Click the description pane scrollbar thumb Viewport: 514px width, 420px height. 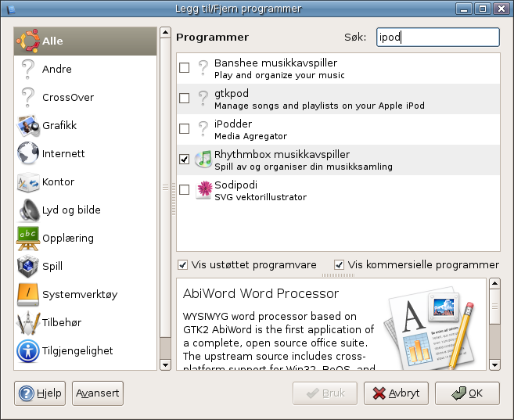(x=494, y=307)
